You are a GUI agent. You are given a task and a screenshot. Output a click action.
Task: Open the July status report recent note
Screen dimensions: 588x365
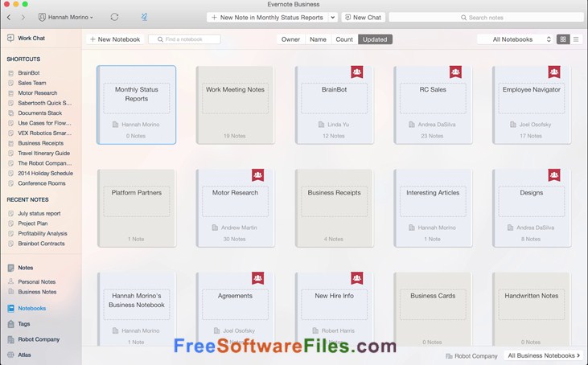point(39,213)
